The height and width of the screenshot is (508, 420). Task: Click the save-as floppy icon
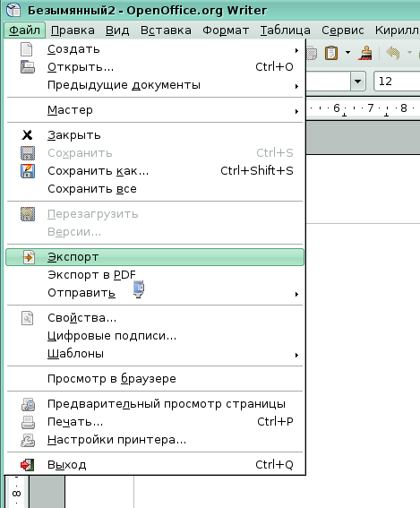pyautogui.click(x=28, y=171)
